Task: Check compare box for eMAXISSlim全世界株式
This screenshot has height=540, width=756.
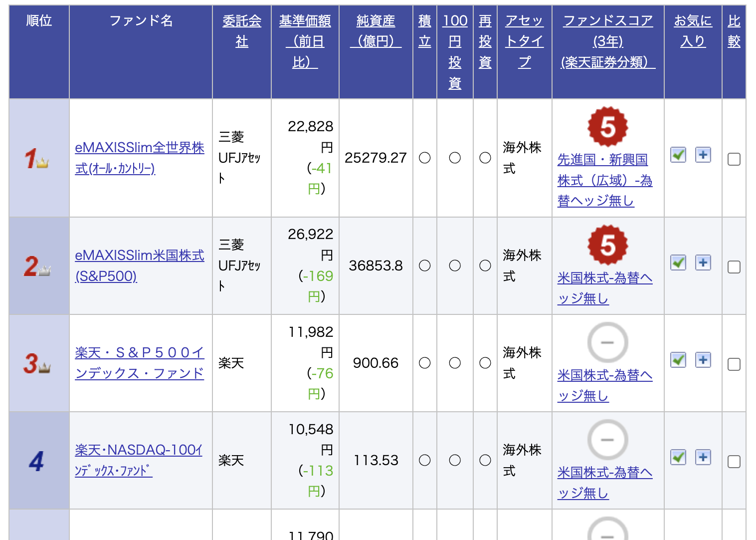Action: tap(734, 159)
